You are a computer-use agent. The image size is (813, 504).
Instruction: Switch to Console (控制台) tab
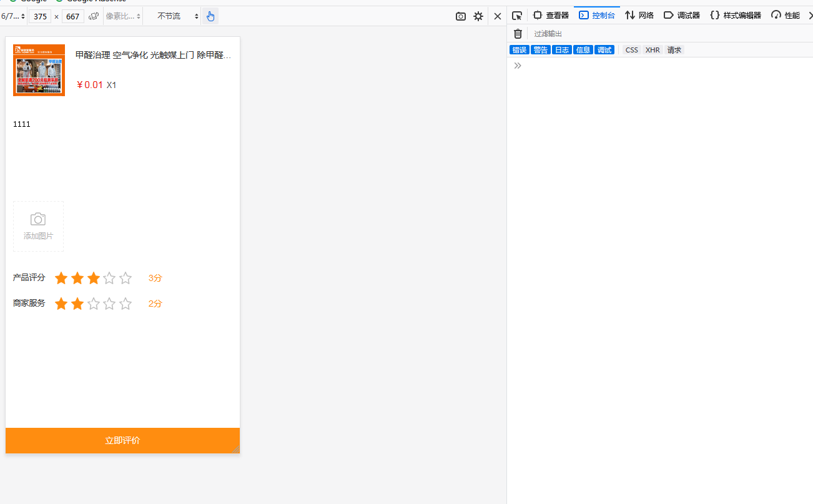597,16
